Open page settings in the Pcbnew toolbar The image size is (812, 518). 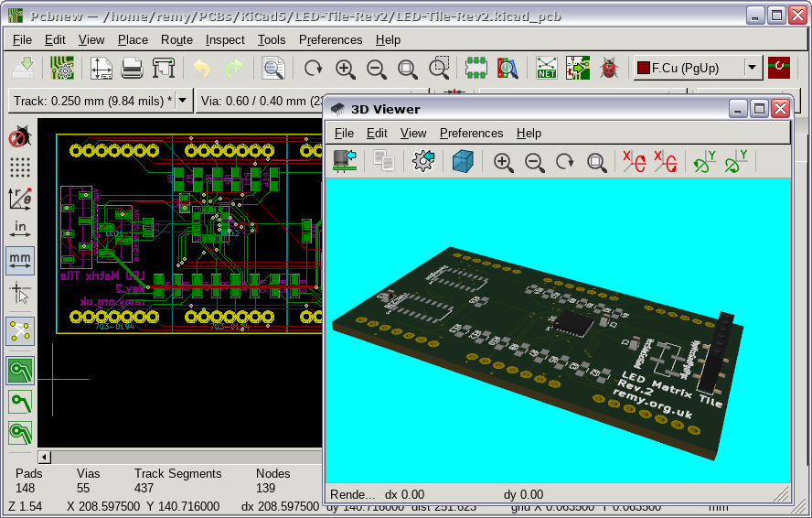click(101, 68)
